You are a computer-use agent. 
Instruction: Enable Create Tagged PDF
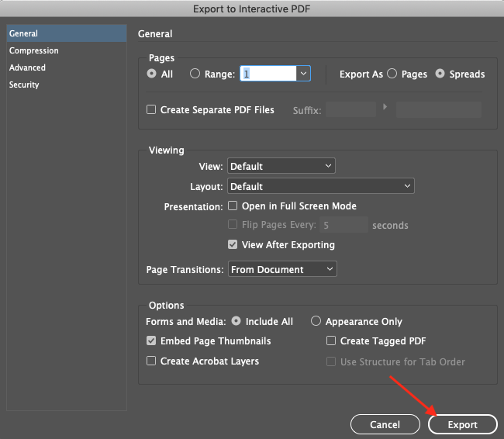point(331,341)
